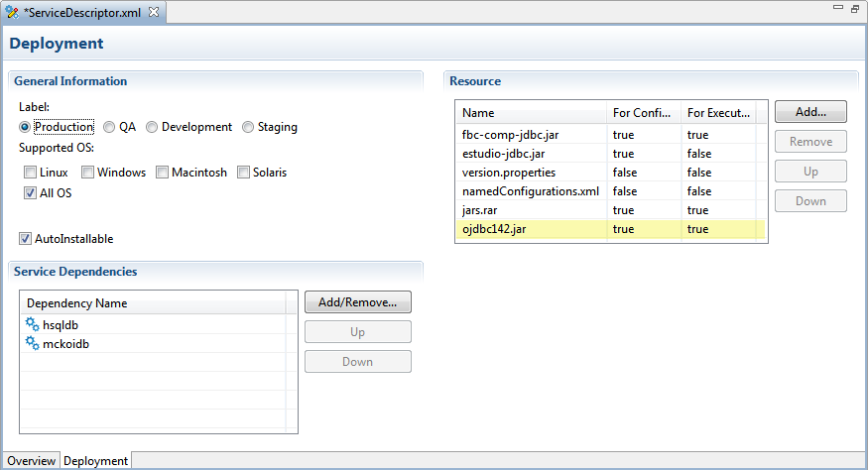Click the mckoidb dependency gear icon

point(32,343)
